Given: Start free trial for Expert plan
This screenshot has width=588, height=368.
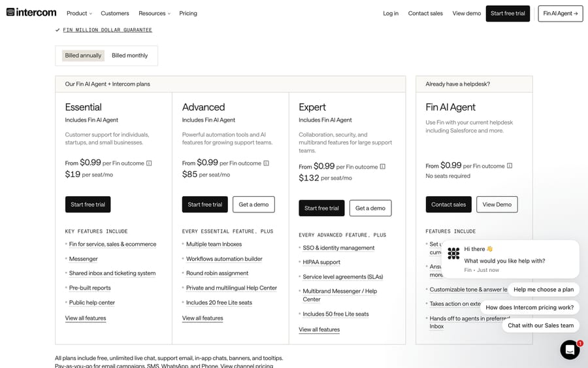Looking at the screenshot, I should pos(321,209).
